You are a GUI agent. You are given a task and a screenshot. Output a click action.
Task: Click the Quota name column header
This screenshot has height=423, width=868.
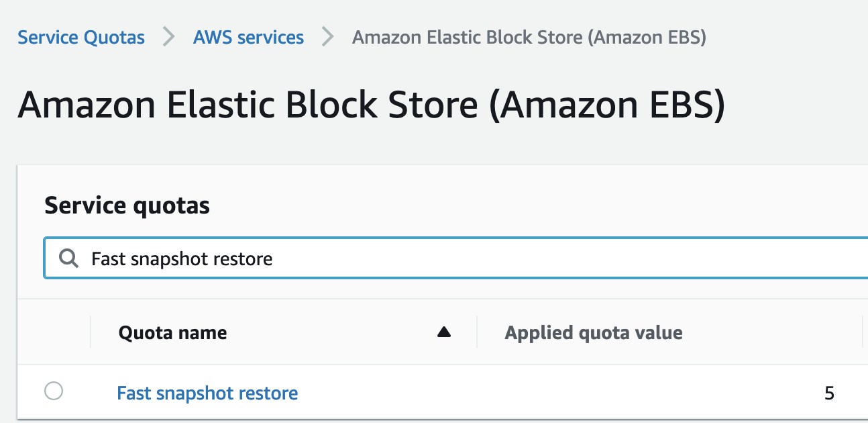pos(172,331)
